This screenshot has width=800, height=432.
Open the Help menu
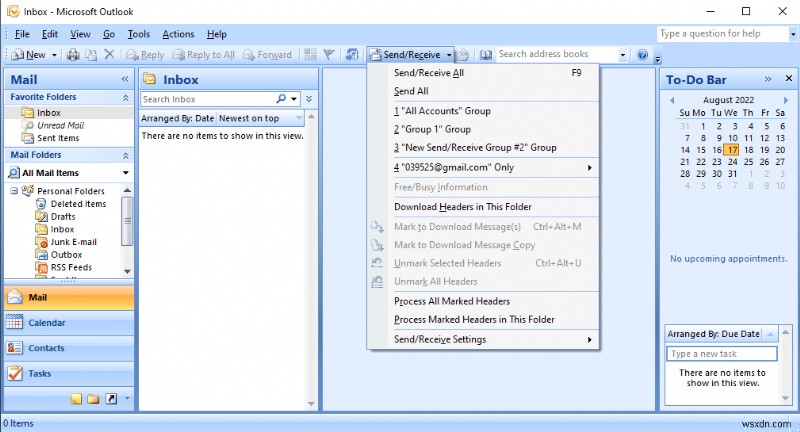(x=216, y=34)
